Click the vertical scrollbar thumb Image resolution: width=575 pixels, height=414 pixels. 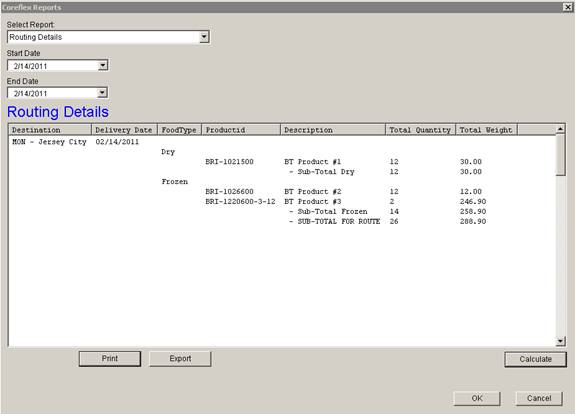560,155
